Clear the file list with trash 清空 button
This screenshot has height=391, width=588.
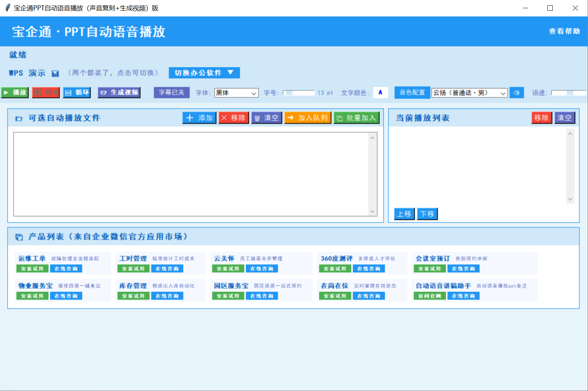point(267,118)
